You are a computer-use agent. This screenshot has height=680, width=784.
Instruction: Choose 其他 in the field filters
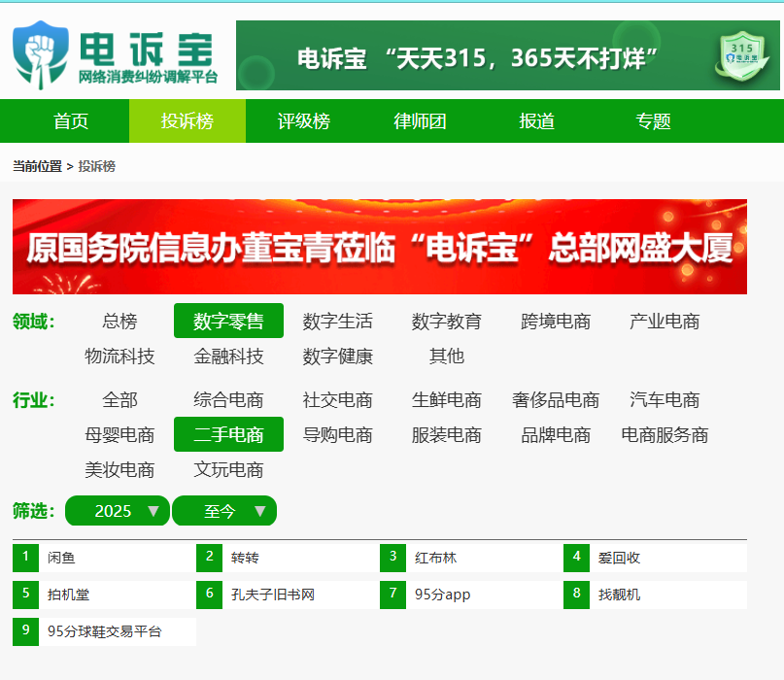[x=447, y=356]
